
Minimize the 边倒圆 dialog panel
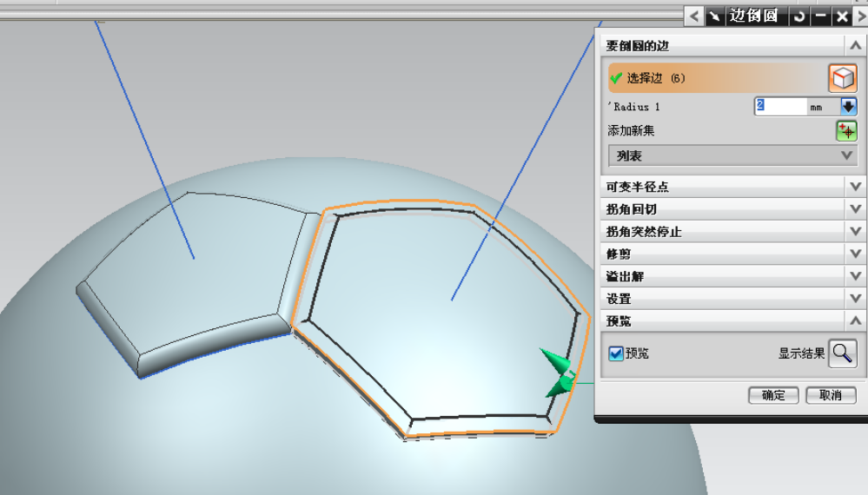point(820,16)
